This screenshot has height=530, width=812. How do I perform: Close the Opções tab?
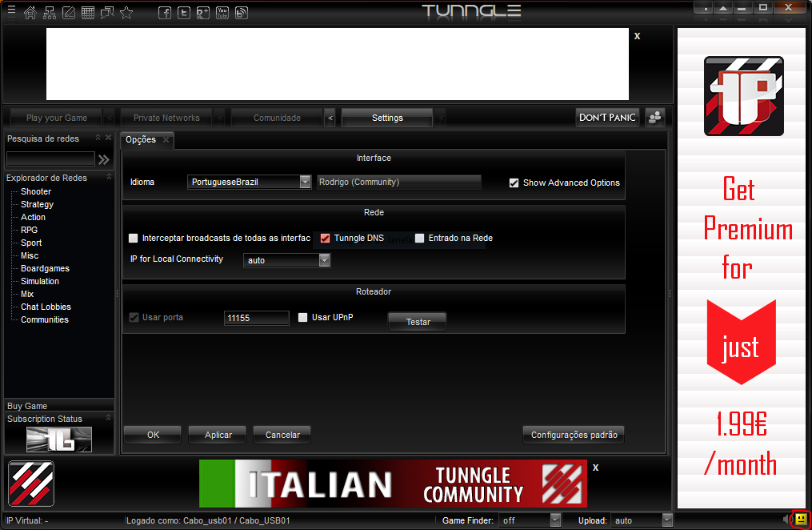(x=166, y=139)
